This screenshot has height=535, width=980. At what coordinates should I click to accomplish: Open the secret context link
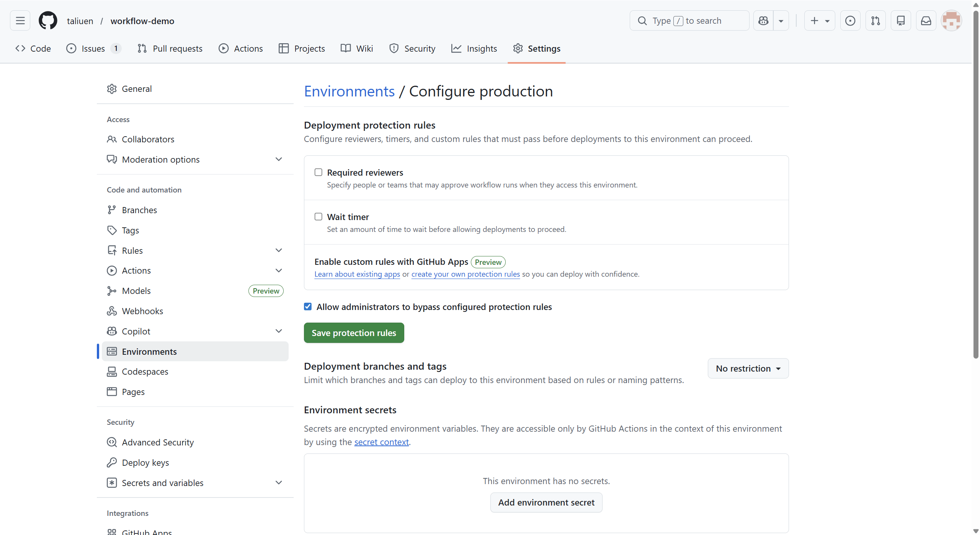381,442
